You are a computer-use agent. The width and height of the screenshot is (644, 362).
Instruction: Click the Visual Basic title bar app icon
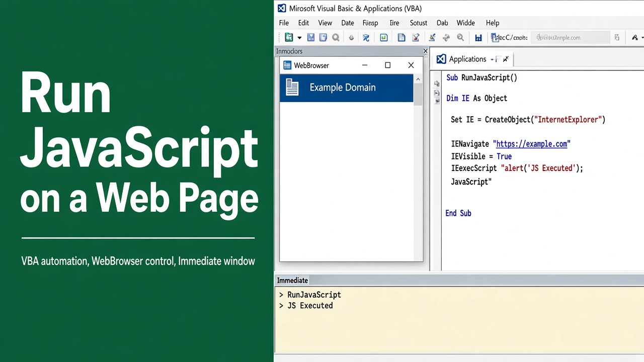(282, 8)
